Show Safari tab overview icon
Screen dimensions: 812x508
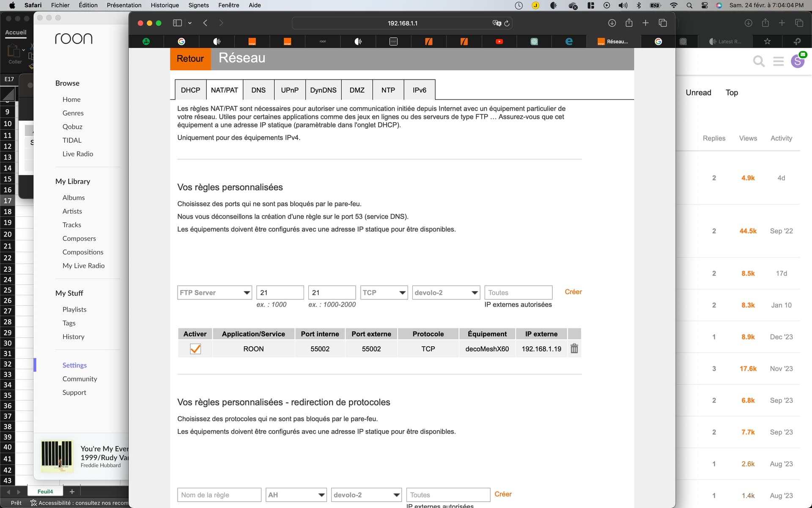(663, 23)
